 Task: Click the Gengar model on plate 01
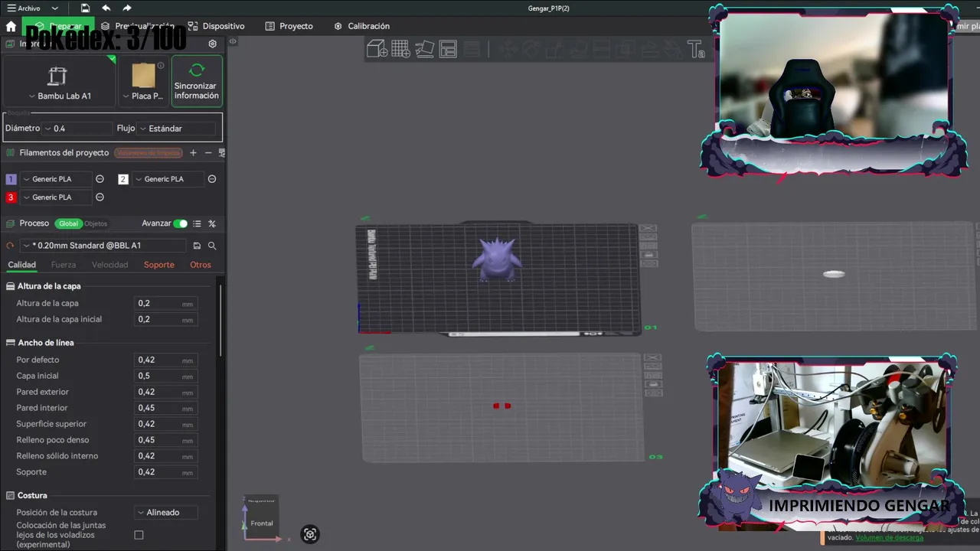click(x=497, y=259)
